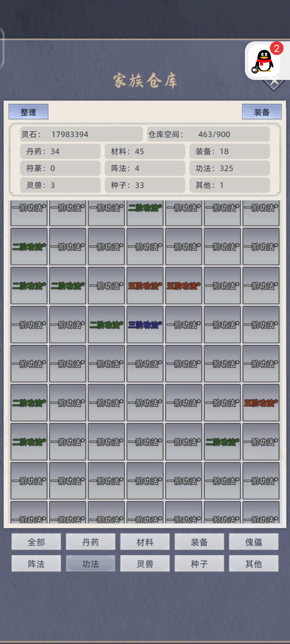290x644 pixels.
Task: Click the 灵石 17983394 value
Action: point(81,134)
